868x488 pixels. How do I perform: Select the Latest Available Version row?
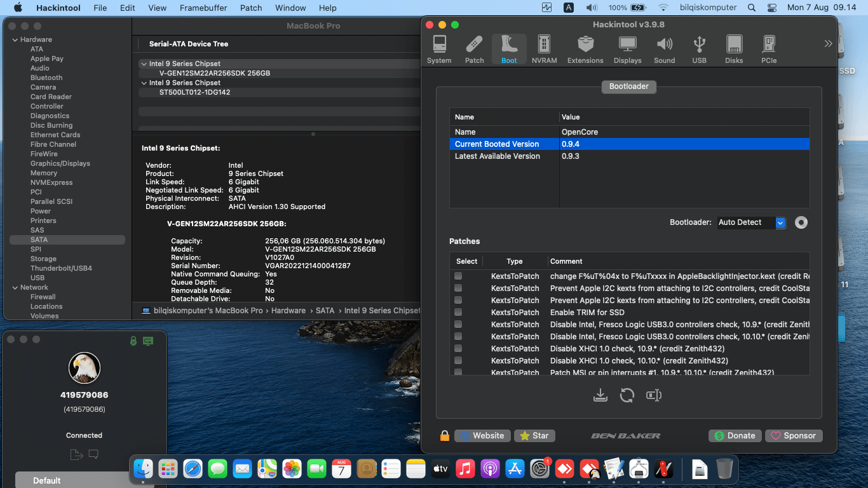629,156
